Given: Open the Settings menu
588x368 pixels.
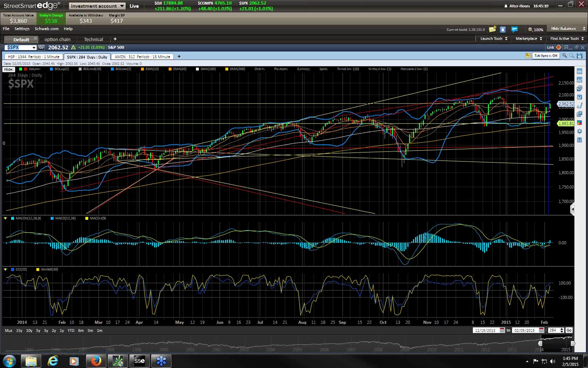Looking at the screenshot, I should pyautogui.click(x=22, y=29).
